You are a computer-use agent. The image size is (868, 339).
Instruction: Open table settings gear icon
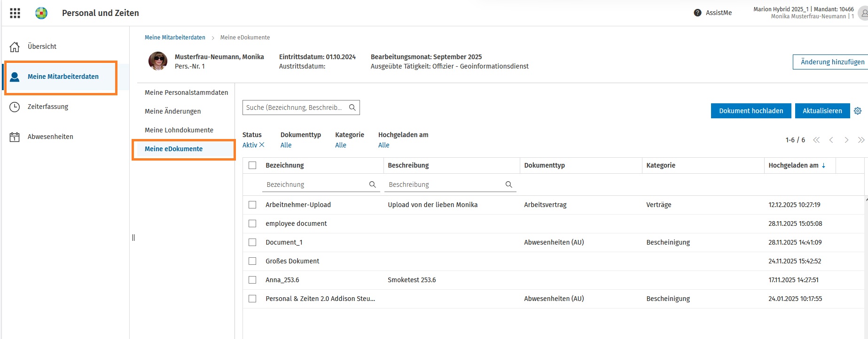(x=858, y=111)
